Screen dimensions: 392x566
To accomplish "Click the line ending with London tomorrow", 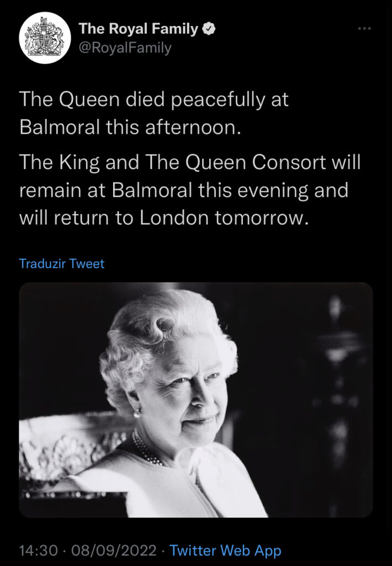I will point(162,218).
